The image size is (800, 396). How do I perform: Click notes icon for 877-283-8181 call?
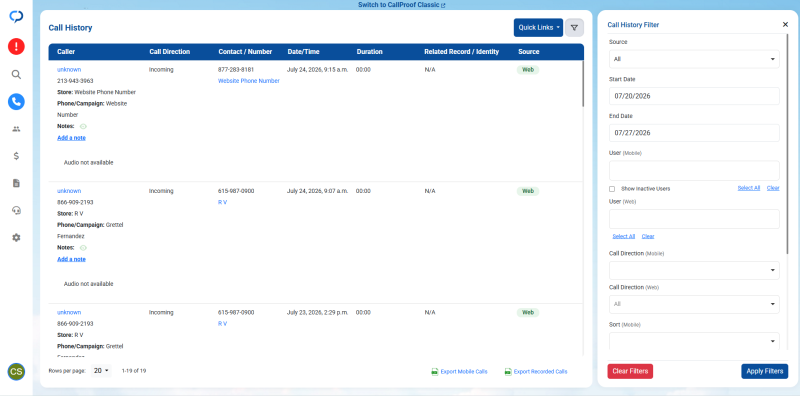click(x=83, y=126)
